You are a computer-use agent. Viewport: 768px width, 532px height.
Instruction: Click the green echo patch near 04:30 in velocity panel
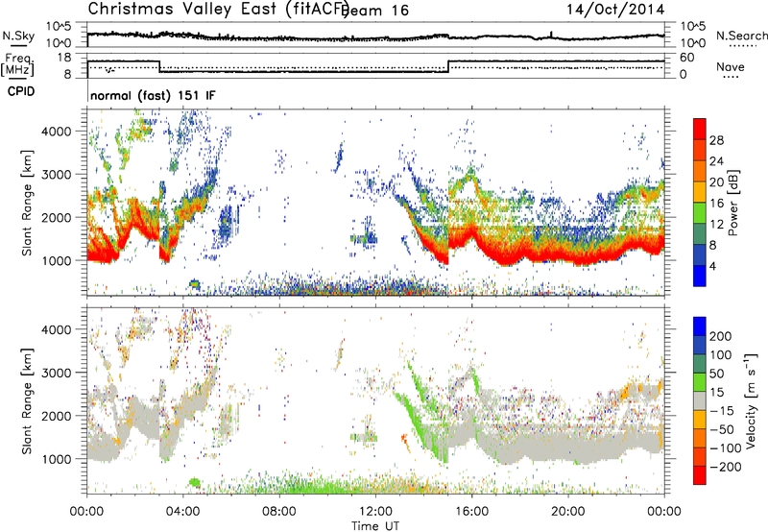point(195,483)
